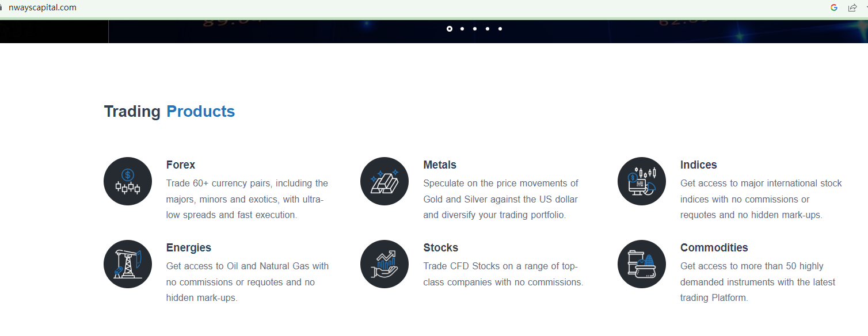Go to the third carousel slide dot
The height and width of the screenshot is (336, 868).
point(475,29)
